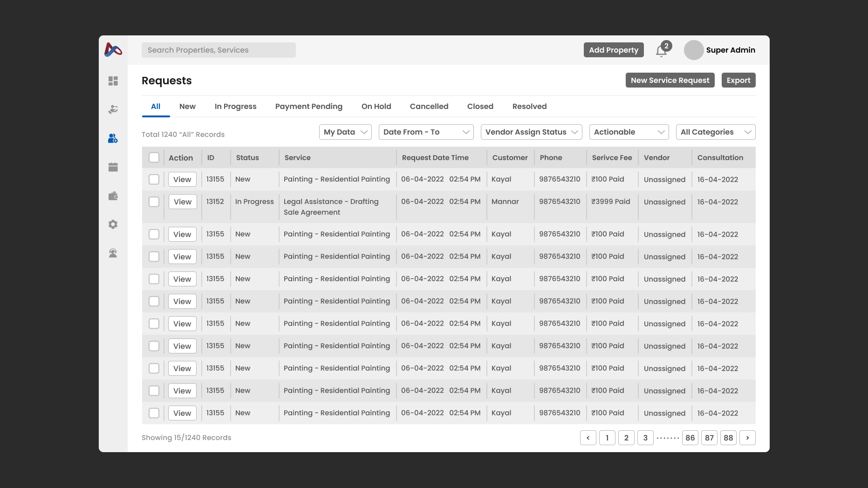Export the requests list

click(x=738, y=80)
